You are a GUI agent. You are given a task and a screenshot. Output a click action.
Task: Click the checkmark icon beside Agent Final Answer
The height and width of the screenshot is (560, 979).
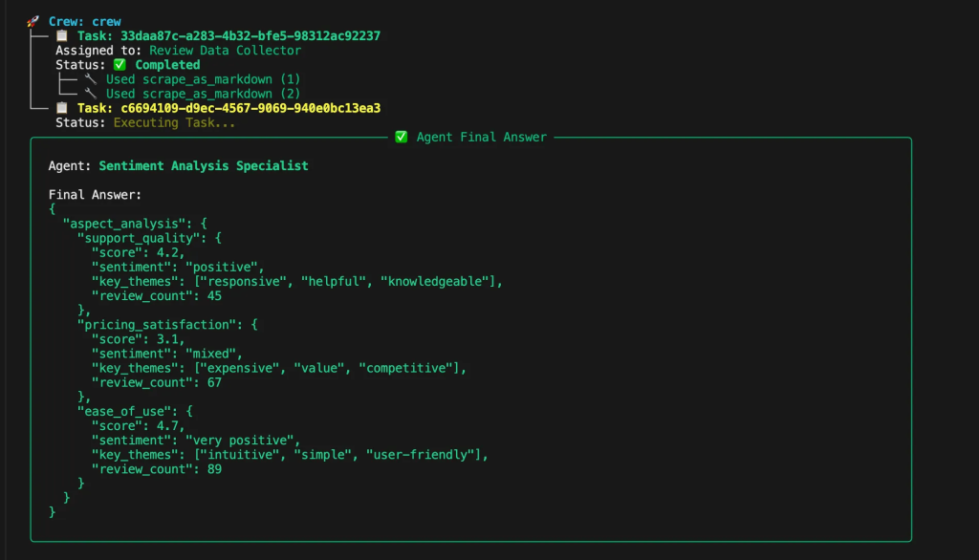[x=402, y=138]
